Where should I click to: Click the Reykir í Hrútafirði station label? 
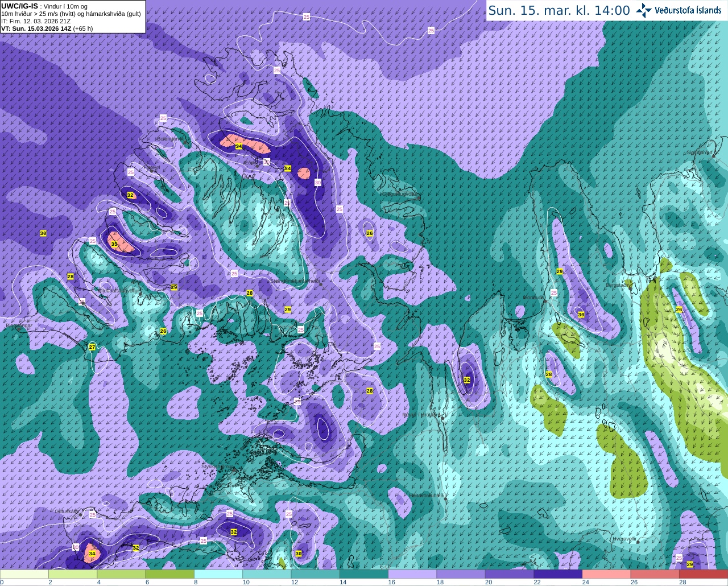click(422, 415)
